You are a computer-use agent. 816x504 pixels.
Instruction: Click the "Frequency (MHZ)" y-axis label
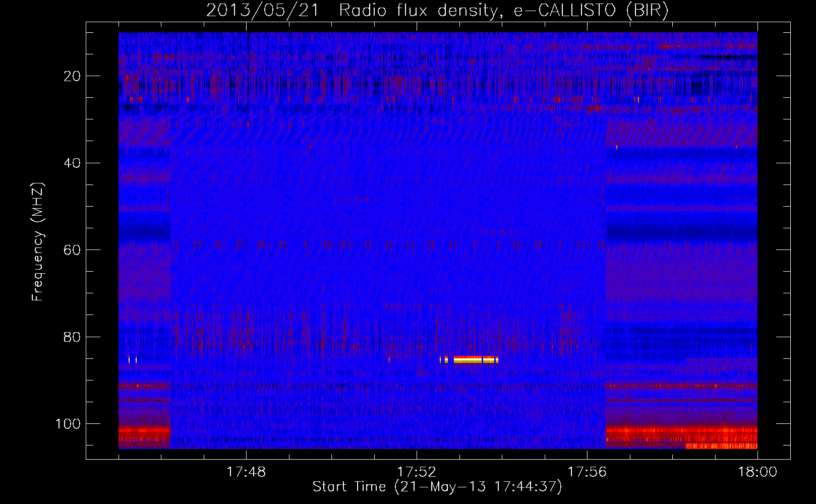(x=38, y=242)
